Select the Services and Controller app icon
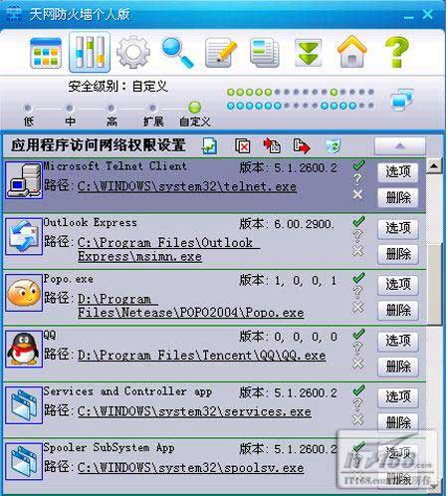This screenshot has width=448, height=496. (x=24, y=405)
